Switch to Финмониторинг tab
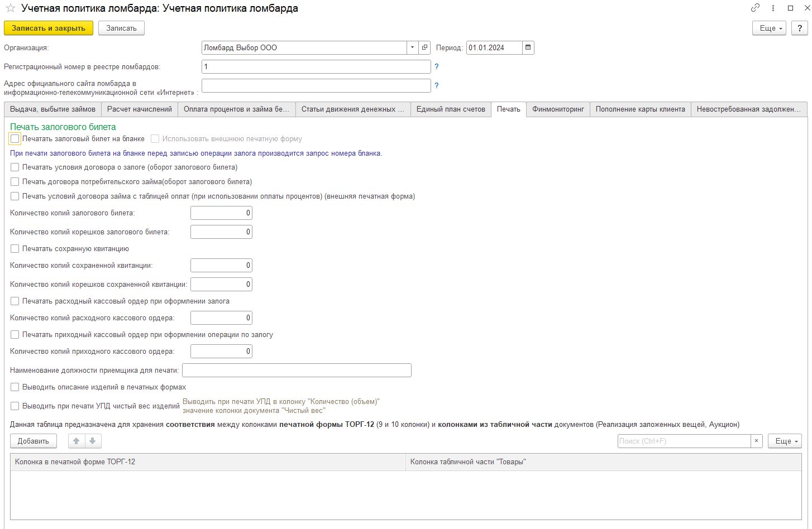 pyautogui.click(x=558, y=109)
